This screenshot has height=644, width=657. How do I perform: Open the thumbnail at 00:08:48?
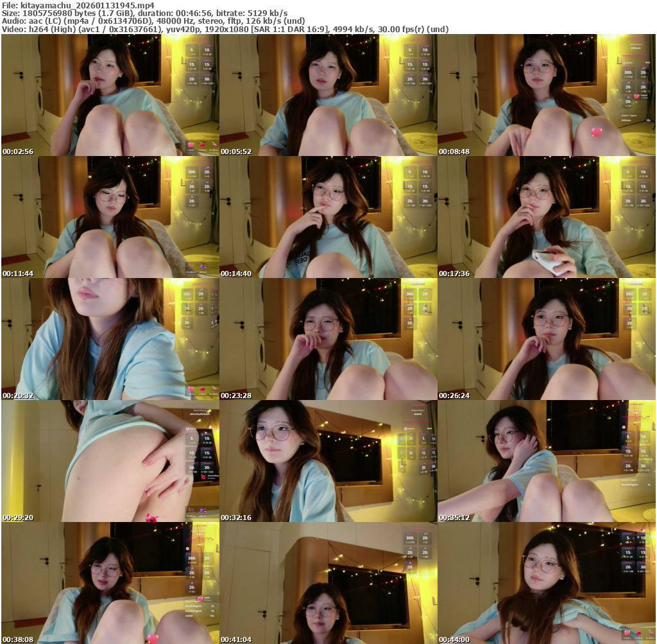point(547,95)
